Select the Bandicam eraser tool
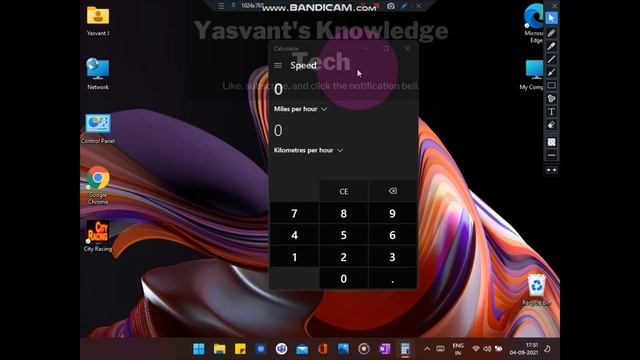This screenshot has height=360, width=640. click(x=551, y=125)
